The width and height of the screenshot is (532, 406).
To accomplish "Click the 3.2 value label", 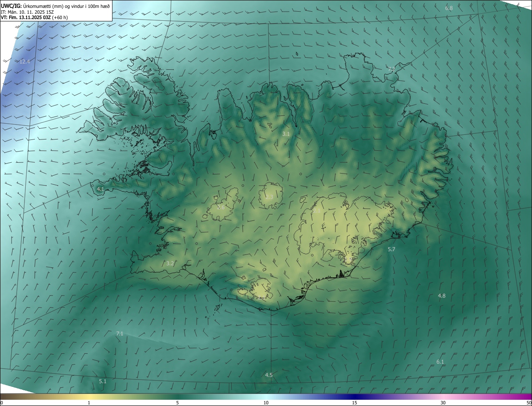I will point(170,263).
